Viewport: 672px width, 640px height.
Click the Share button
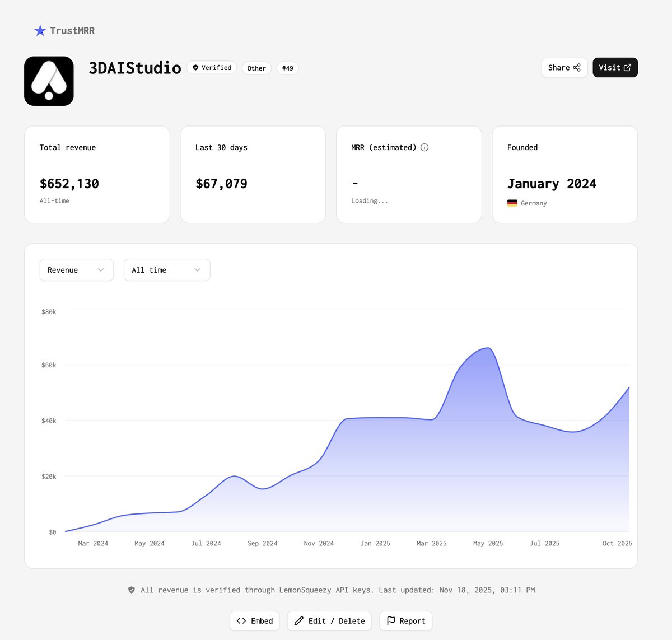pos(564,68)
